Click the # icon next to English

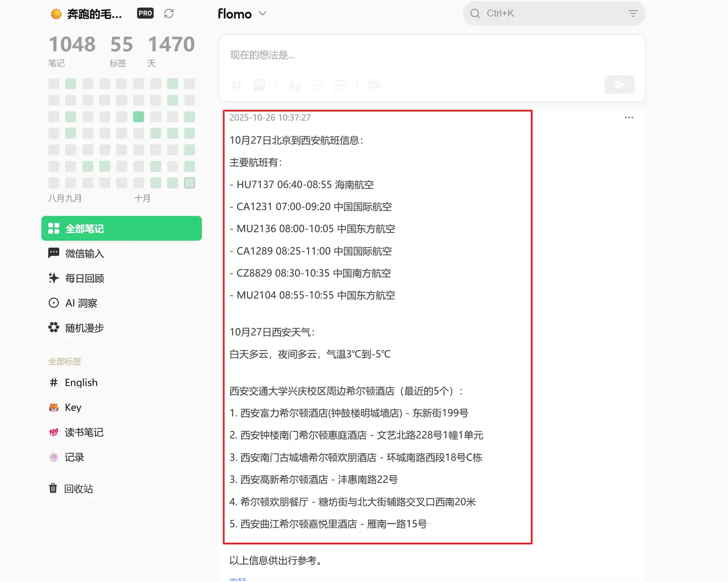54,382
